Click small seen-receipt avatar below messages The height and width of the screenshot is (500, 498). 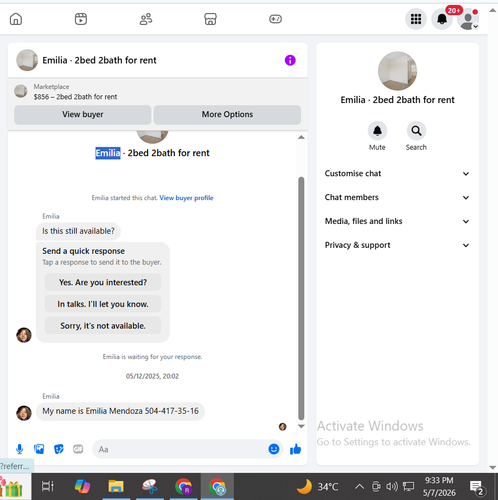tap(282, 427)
